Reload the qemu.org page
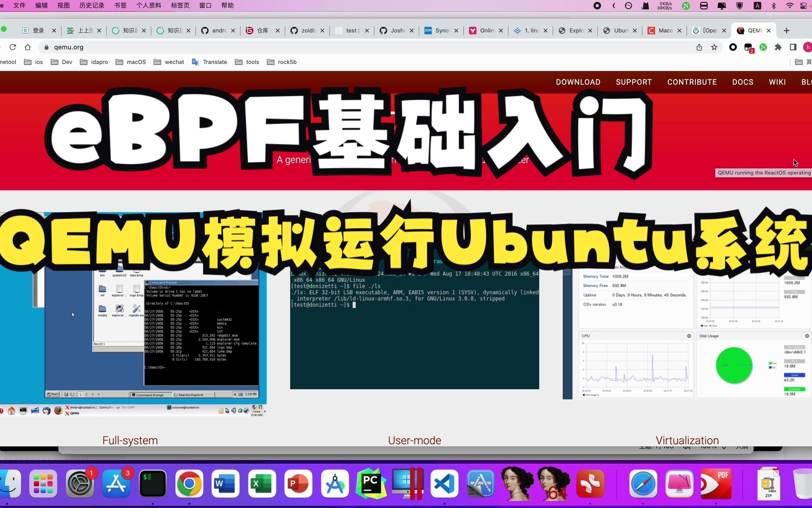The width and height of the screenshot is (812, 508). point(13,47)
